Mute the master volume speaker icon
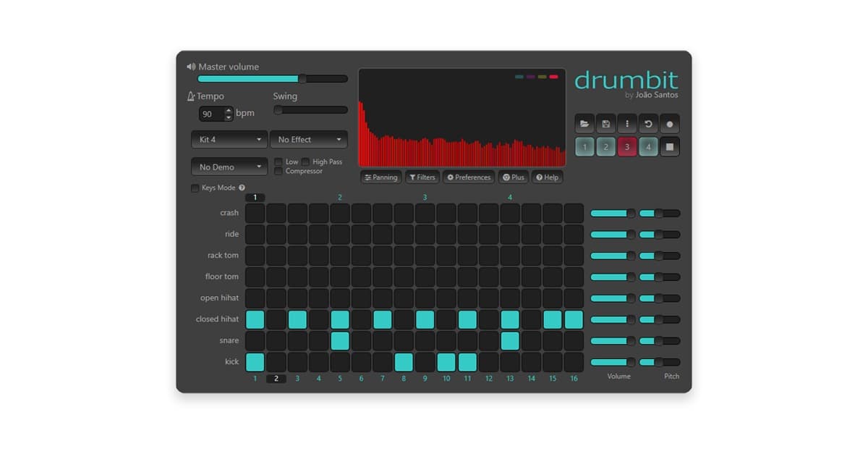The image size is (868, 454). click(190, 66)
